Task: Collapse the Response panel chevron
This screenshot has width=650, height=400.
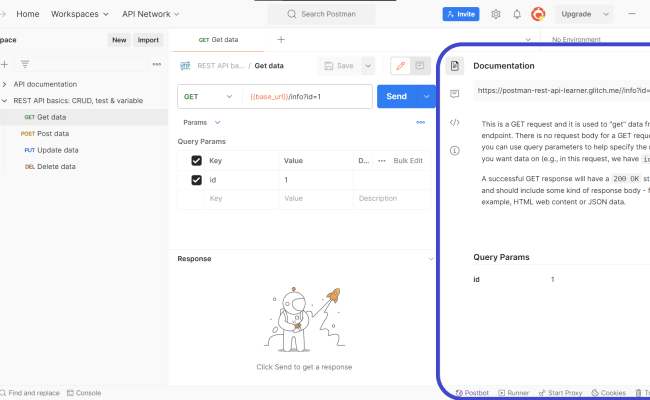Action: pyautogui.click(x=431, y=259)
